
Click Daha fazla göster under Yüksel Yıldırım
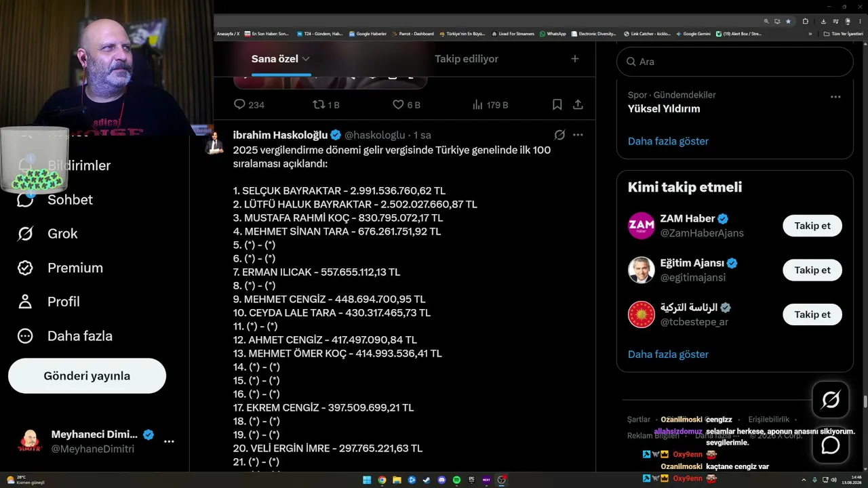[x=668, y=142]
